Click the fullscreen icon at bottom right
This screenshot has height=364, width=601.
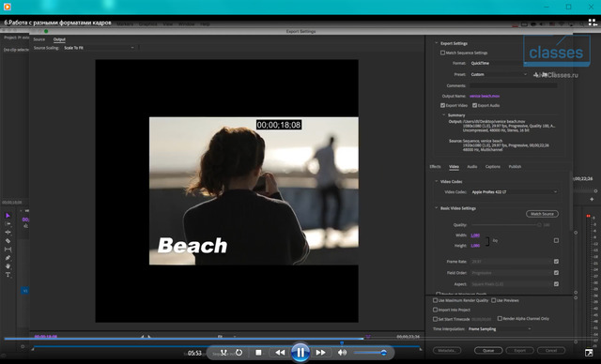point(589,353)
